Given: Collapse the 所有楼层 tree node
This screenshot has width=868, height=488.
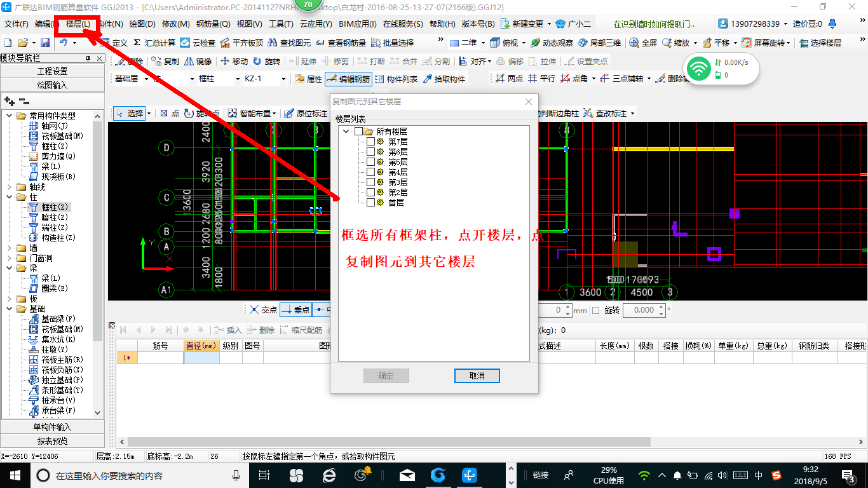Looking at the screenshot, I should pos(346,132).
